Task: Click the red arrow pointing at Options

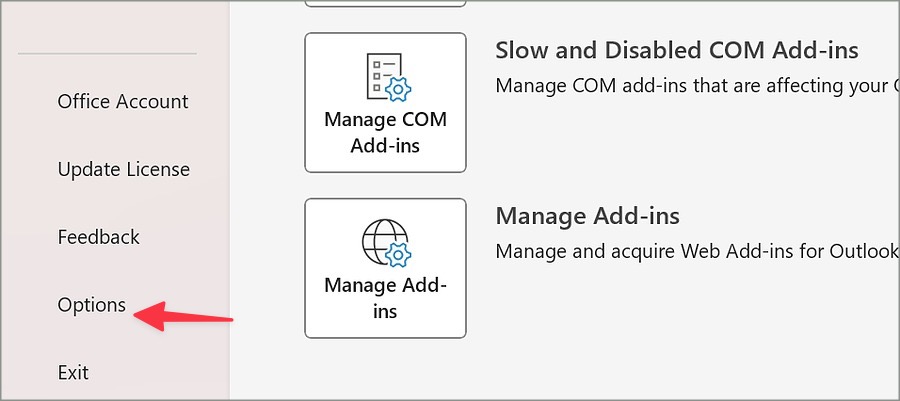Action: coord(184,316)
